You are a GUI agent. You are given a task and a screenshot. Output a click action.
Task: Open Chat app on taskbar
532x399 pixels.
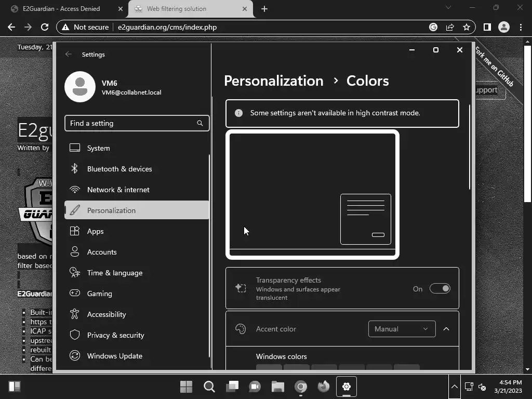(255, 387)
